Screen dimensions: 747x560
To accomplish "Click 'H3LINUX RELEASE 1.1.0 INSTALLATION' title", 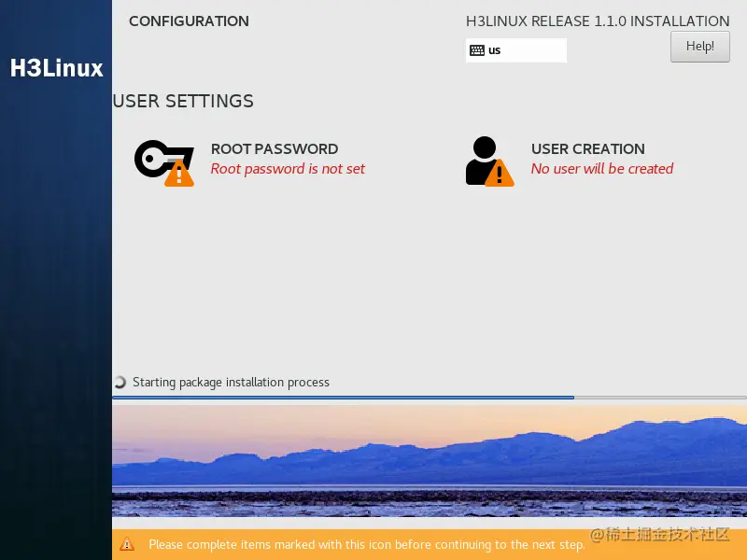I will pos(598,21).
